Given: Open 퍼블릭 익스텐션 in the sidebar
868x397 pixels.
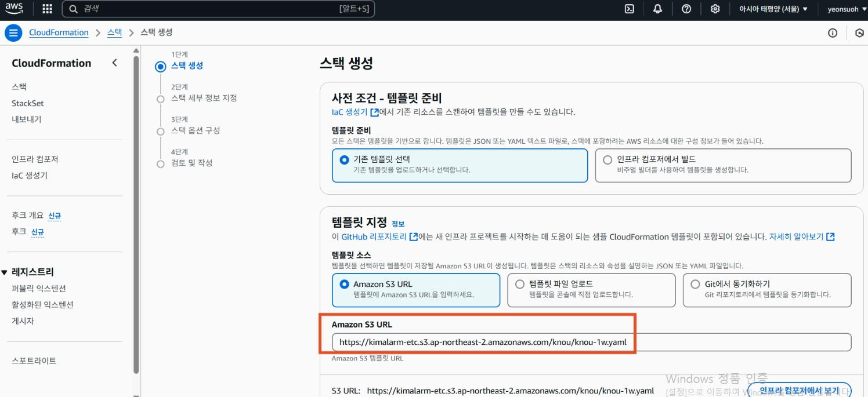Looking at the screenshot, I should point(39,288).
